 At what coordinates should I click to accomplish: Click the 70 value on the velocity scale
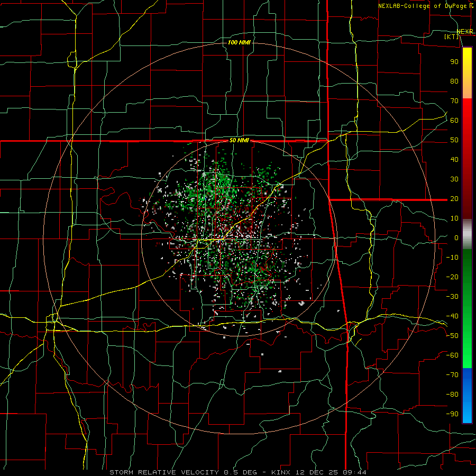[x=454, y=101]
